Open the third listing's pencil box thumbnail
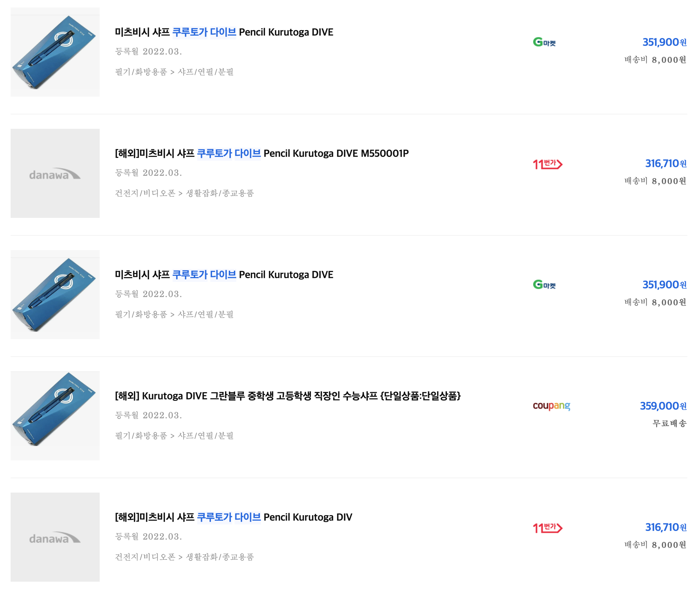This screenshot has width=700, height=594. pyautogui.click(x=55, y=295)
